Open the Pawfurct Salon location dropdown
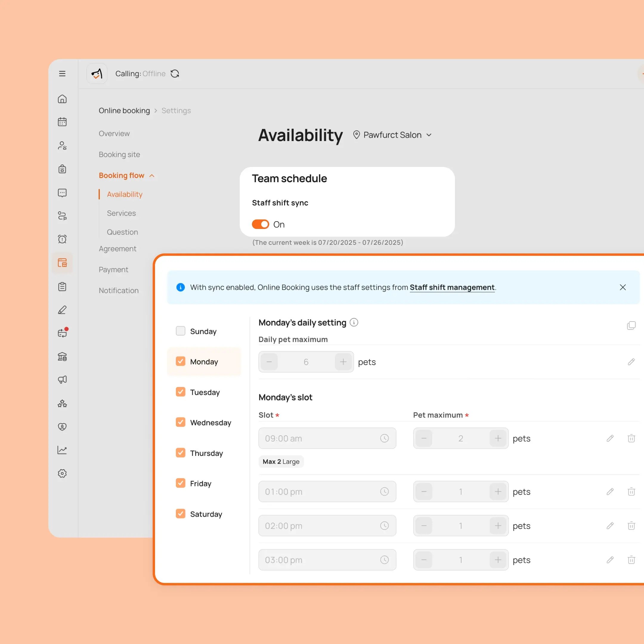 tap(392, 135)
